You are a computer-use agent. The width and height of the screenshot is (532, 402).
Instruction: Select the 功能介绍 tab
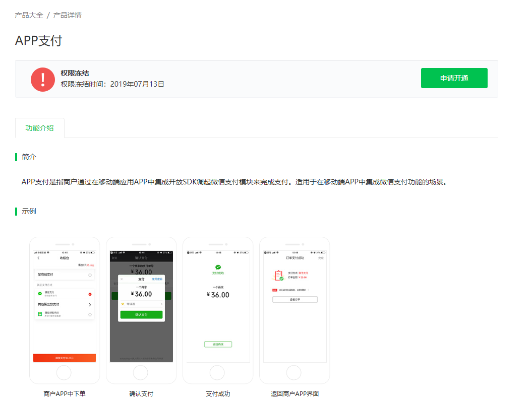click(40, 128)
